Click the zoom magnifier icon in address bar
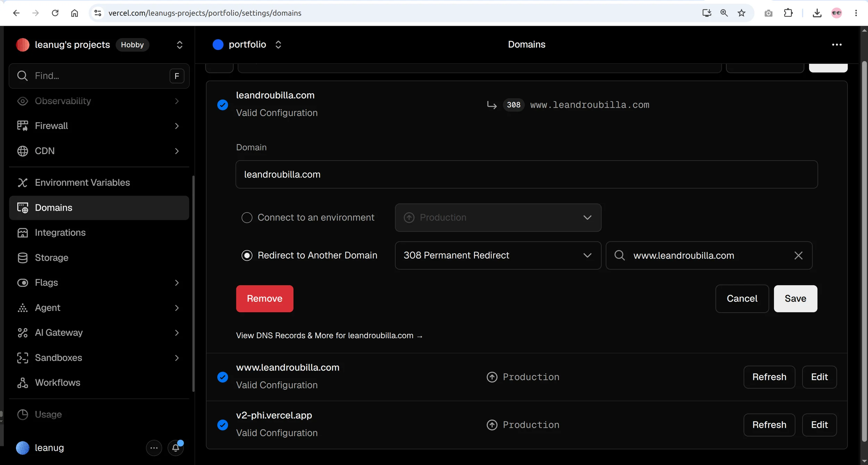The width and height of the screenshot is (868, 465). pyautogui.click(x=724, y=13)
